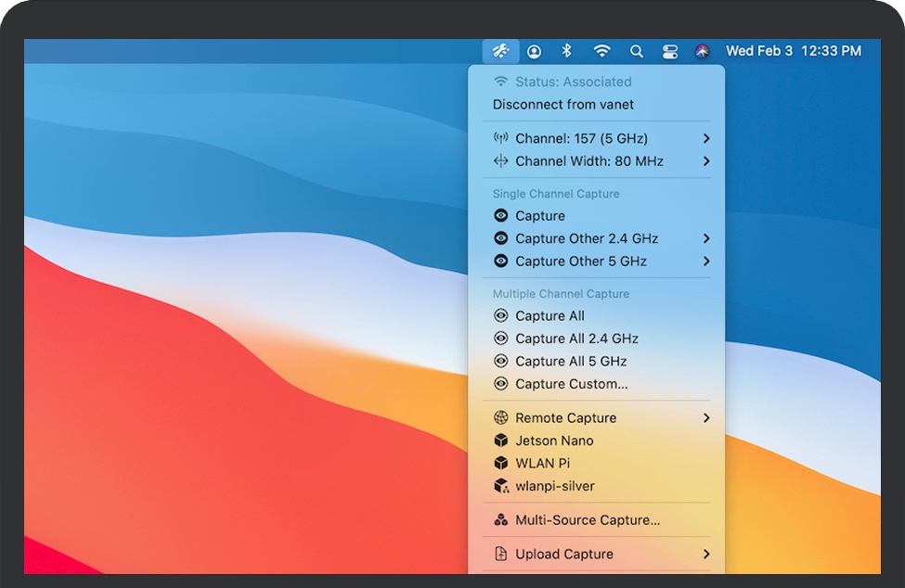Click the user account menu bar icon
Image resolution: width=905 pixels, height=588 pixels.
pos(535,52)
